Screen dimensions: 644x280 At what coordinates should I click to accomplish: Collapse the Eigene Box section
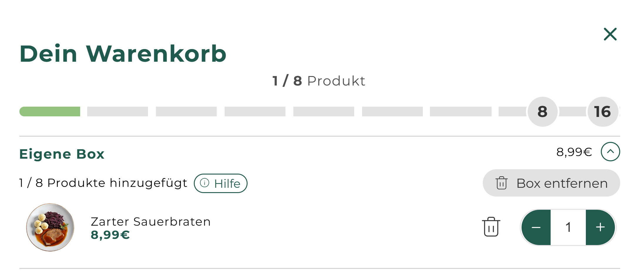pos(610,152)
